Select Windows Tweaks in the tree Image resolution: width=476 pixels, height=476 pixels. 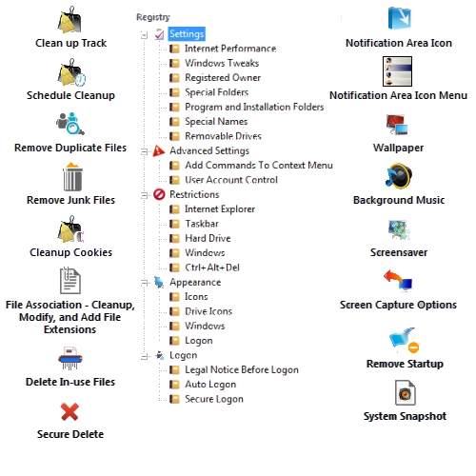tap(222, 63)
